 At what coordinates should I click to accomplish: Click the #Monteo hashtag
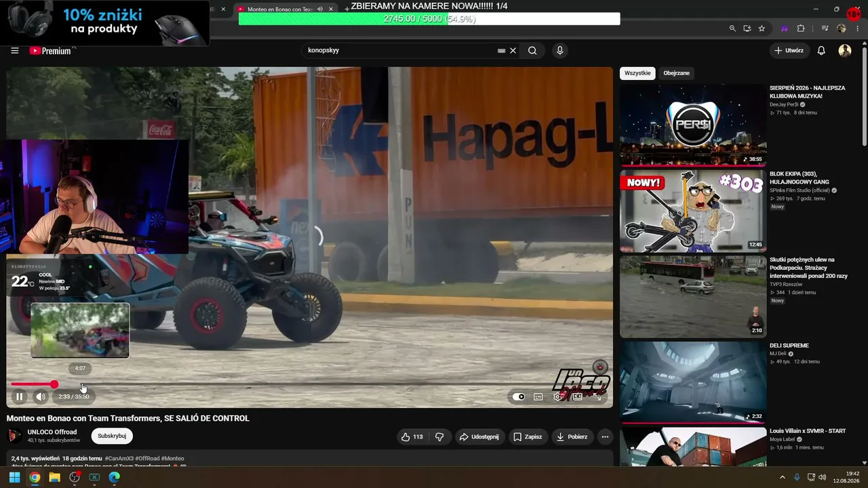(173, 459)
